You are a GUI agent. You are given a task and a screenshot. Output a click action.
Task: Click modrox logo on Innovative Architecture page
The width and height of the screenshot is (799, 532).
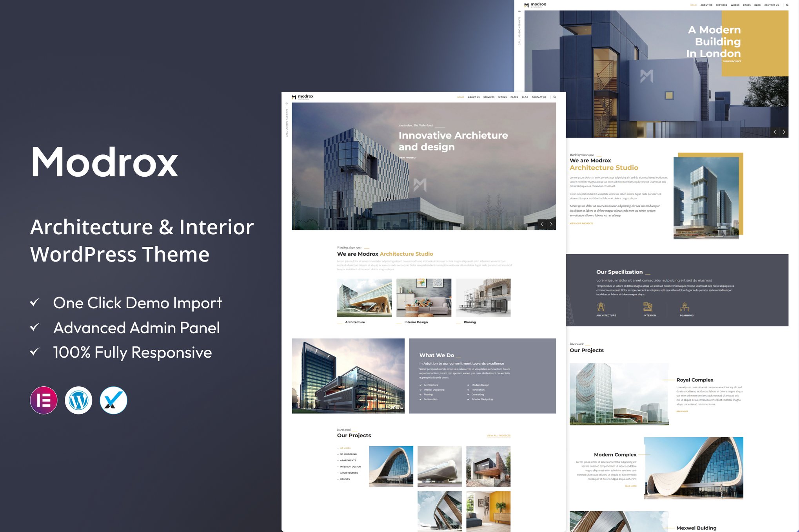click(302, 97)
